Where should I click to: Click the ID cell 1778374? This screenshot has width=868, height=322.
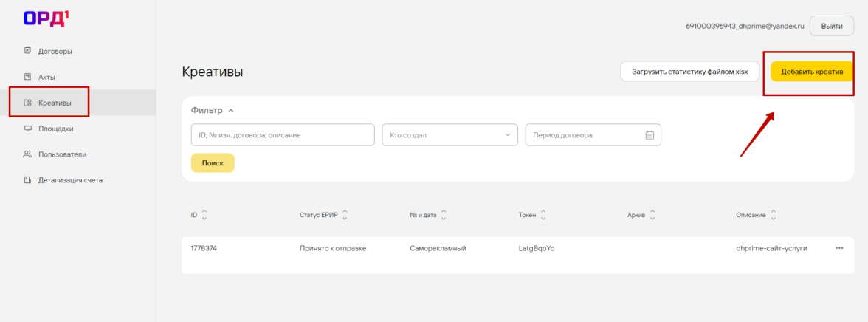(204, 248)
